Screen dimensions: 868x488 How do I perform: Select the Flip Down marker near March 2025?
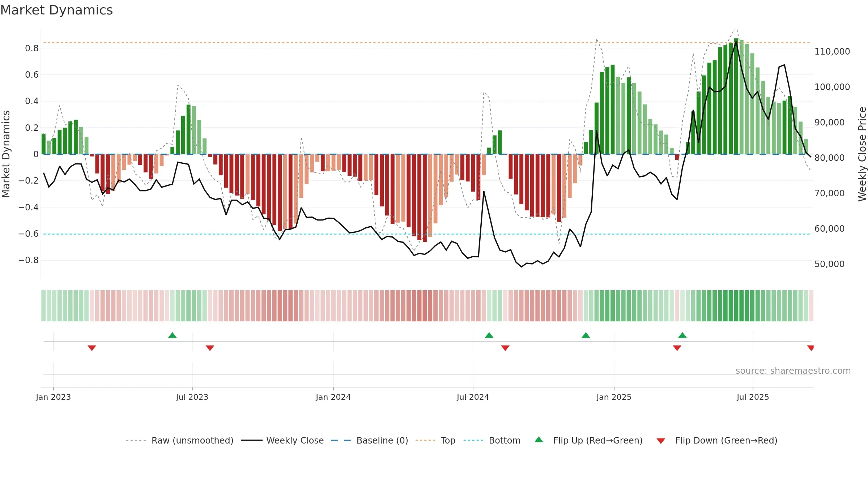[x=677, y=348]
